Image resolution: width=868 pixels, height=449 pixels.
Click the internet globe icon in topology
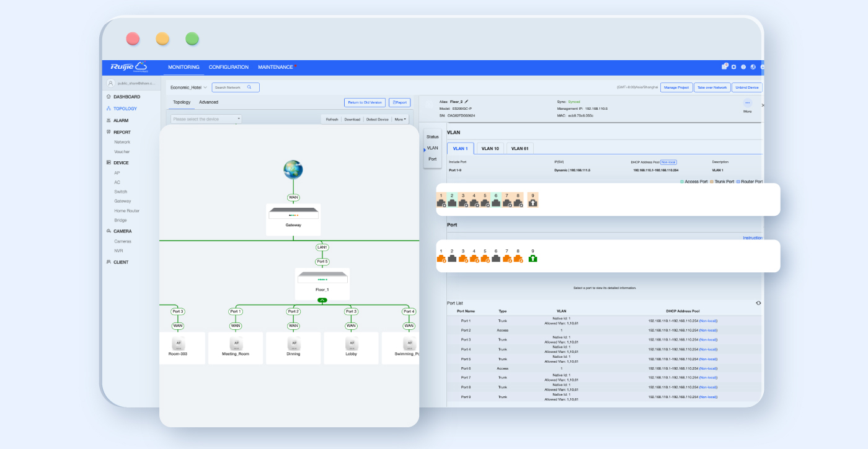(x=293, y=170)
